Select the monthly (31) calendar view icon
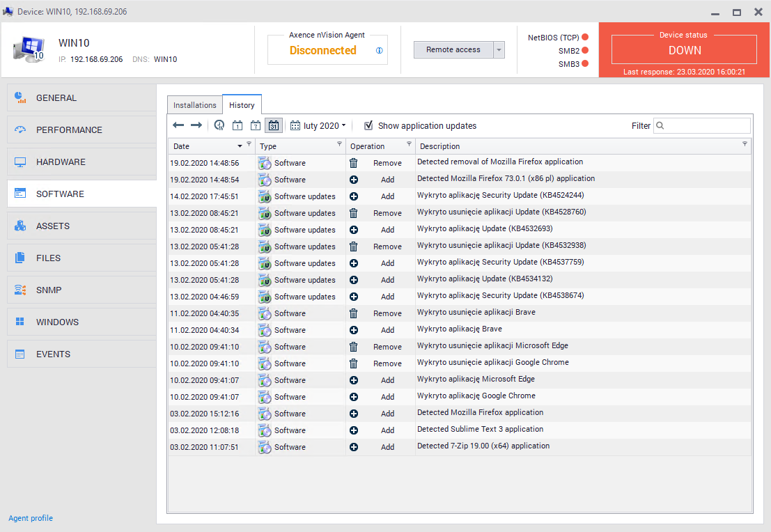Screen dimensions: 771x532 coord(273,126)
